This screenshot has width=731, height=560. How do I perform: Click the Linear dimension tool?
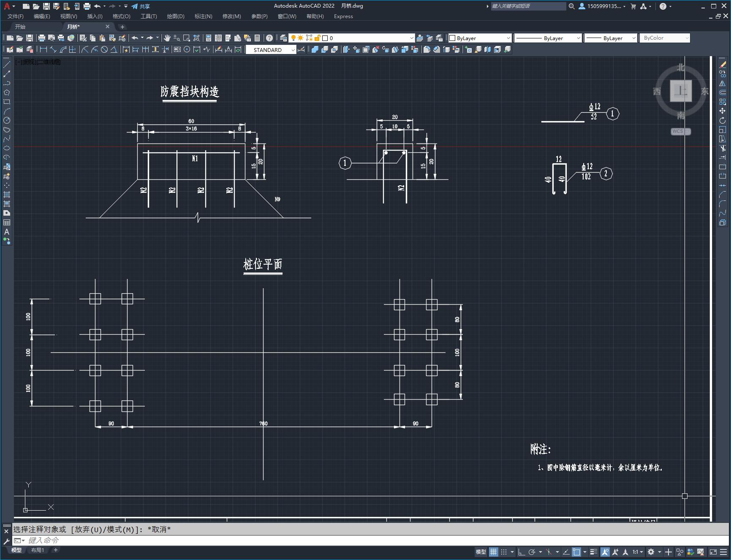pyautogui.click(x=43, y=49)
